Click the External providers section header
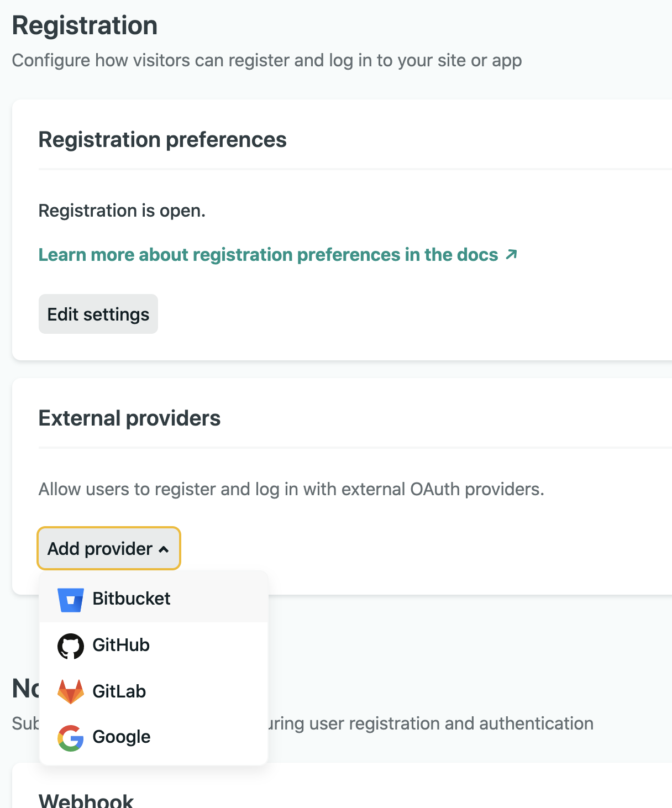This screenshot has width=672, height=808. click(x=129, y=418)
